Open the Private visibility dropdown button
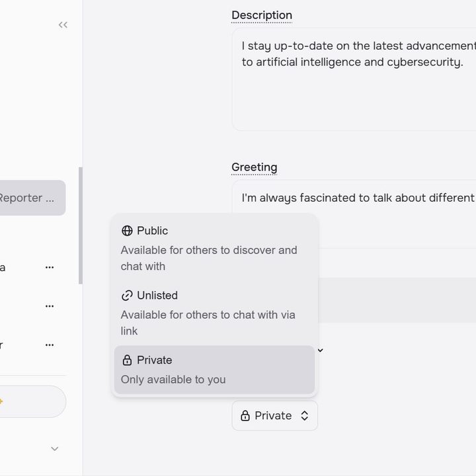476x476 pixels. [x=275, y=416]
